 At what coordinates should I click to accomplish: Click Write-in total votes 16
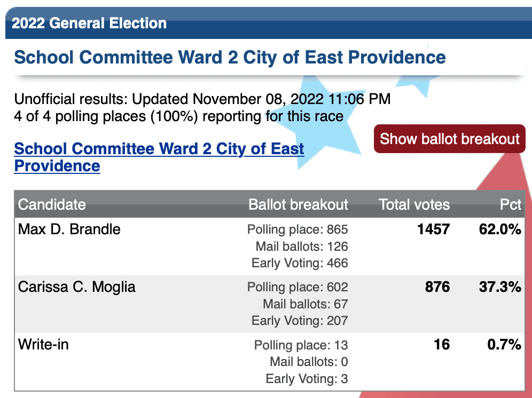pos(442,345)
